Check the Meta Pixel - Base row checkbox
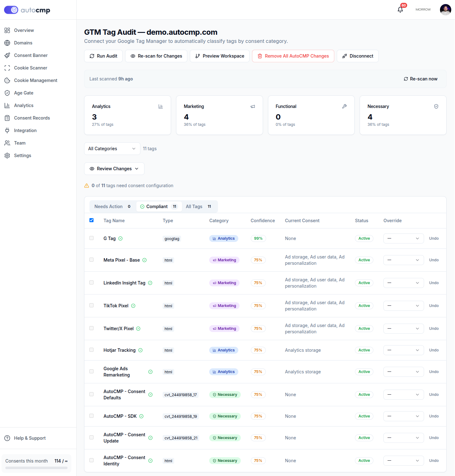The image size is (455, 476). (92, 260)
